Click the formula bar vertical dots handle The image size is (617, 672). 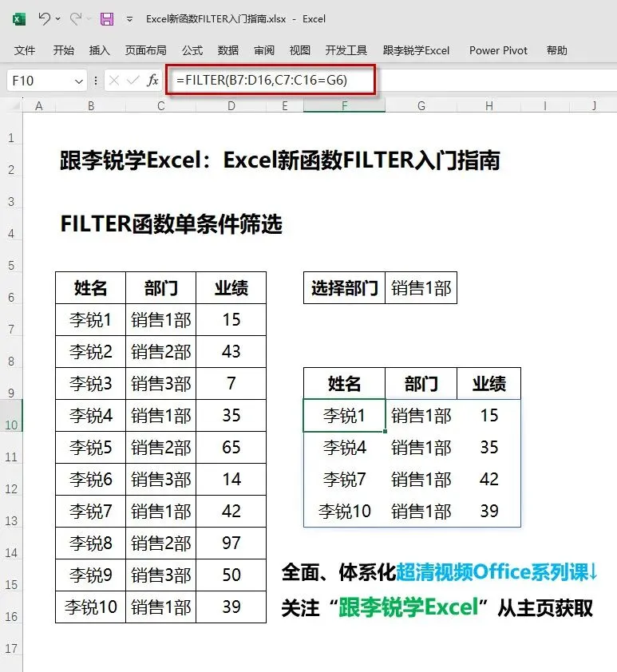pyautogui.click(x=96, y=81)
